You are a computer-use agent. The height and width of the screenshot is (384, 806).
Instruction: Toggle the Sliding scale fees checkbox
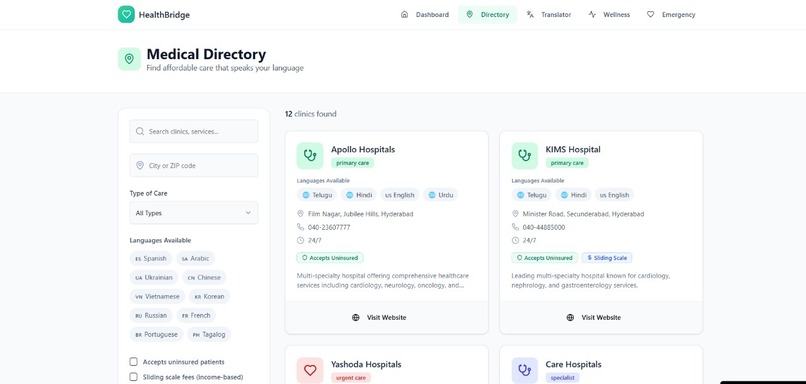(134, 376)
